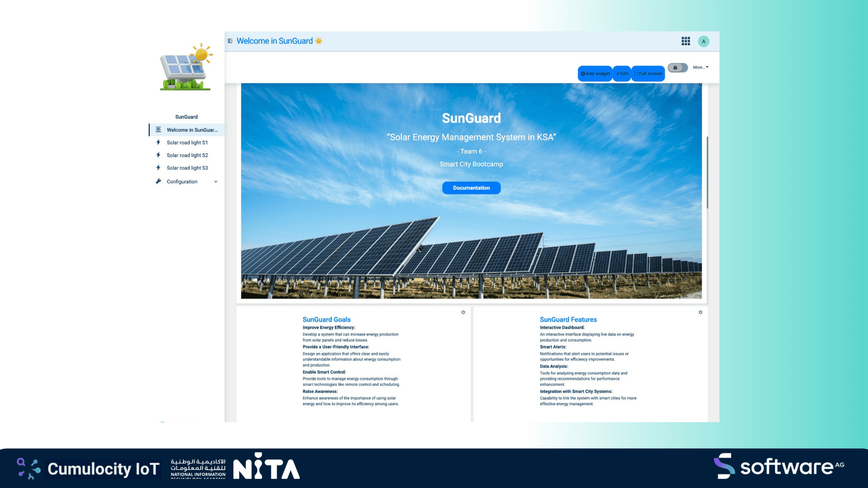Image resolution: width=868 pixels, height=488 pixels.
Task: Open Solar road light S3 page
Action: point(187,168)
